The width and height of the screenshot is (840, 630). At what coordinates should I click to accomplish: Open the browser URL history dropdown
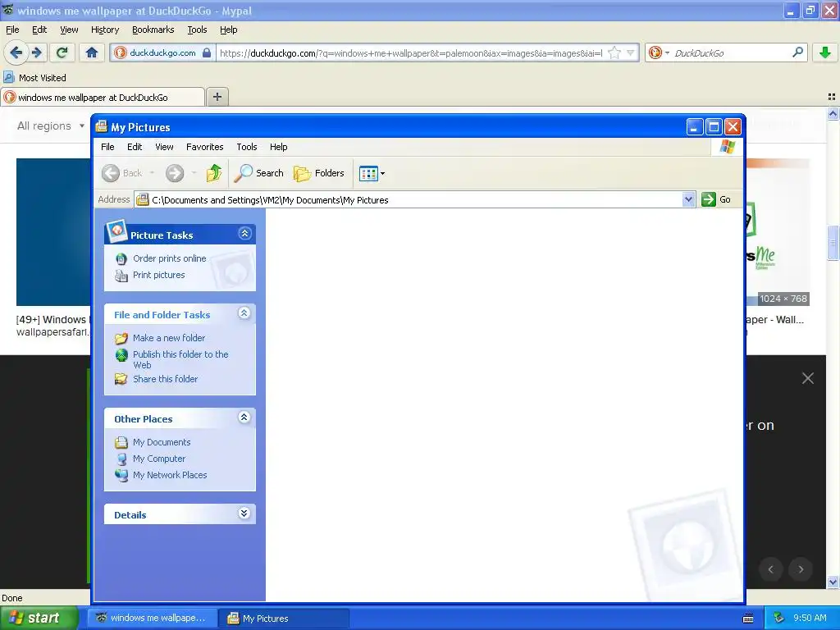coord(631,52)
